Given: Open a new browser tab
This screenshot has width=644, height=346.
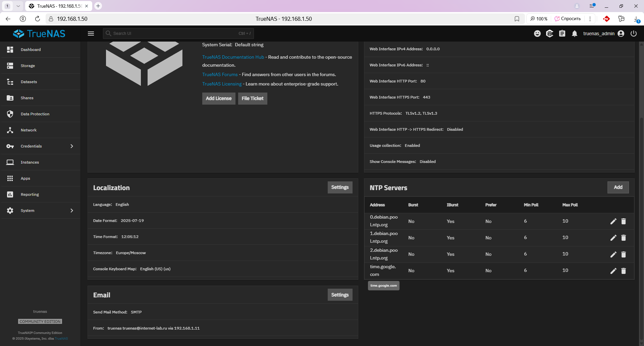Looking at the screenshot, I should (98, 6).
